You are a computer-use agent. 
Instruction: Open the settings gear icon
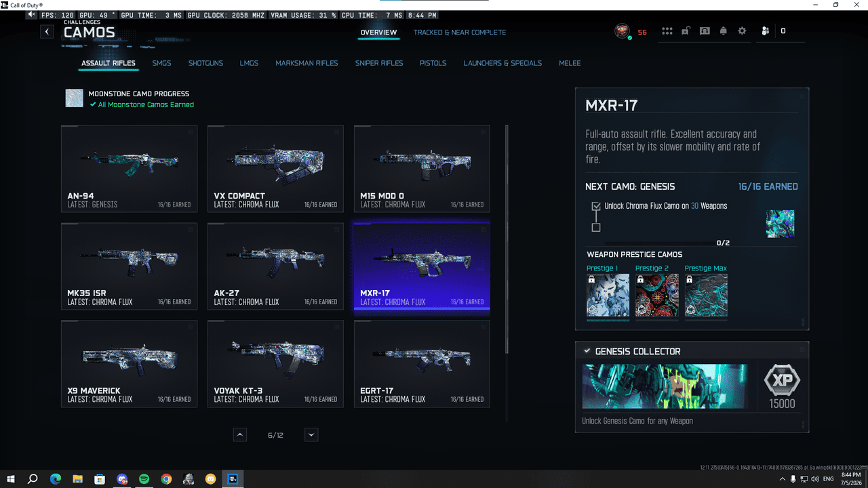pyautogui.click(x=742, y=31)
